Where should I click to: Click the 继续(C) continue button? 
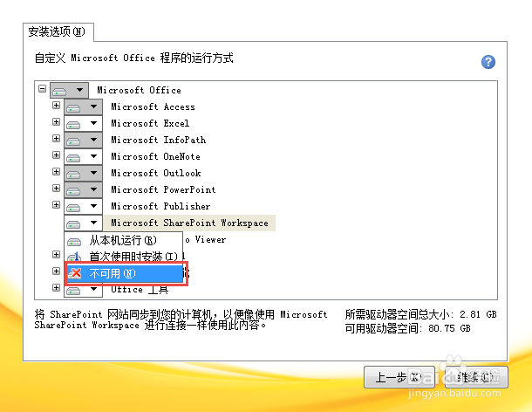pos(476,377)
